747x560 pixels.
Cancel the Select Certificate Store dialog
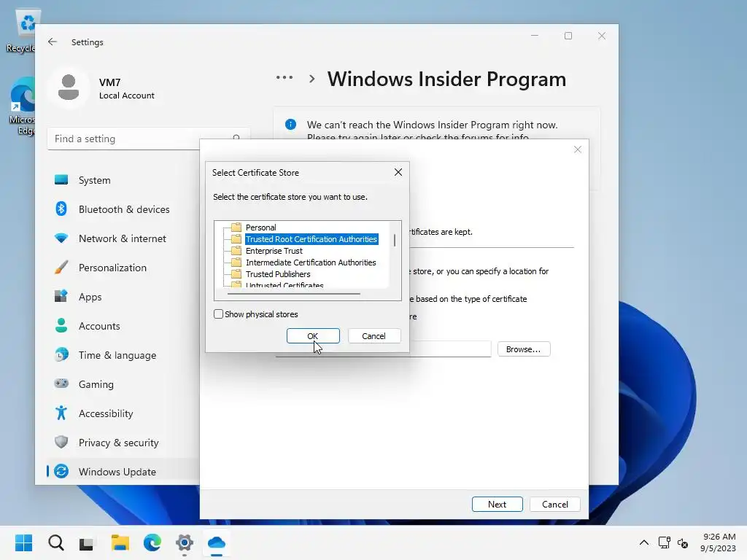coord(374,335)
